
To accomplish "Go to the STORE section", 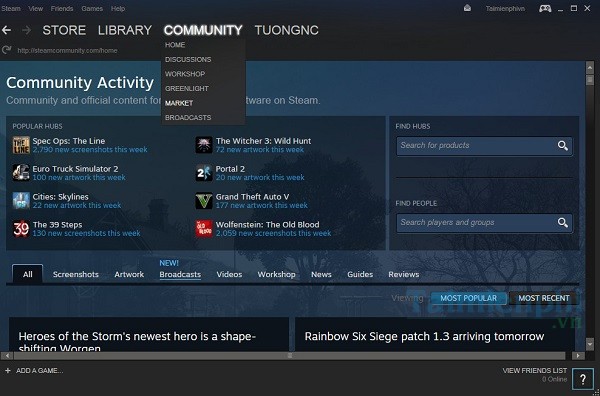I will pyautogui.click(x=64, y=30).
